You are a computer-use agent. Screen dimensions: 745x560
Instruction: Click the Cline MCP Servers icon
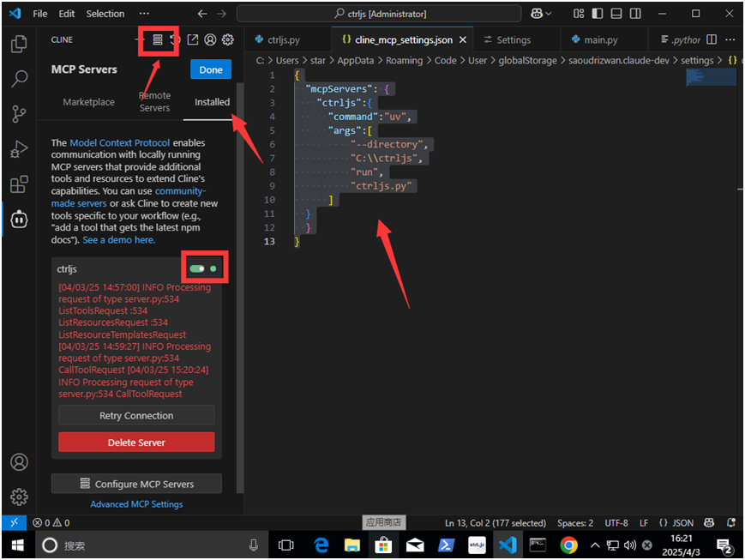coord(158,39)
